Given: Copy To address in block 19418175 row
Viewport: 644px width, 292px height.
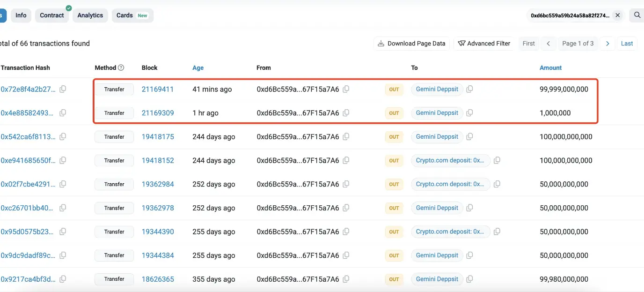Looking at the screenshot, I should coord(469,137).
